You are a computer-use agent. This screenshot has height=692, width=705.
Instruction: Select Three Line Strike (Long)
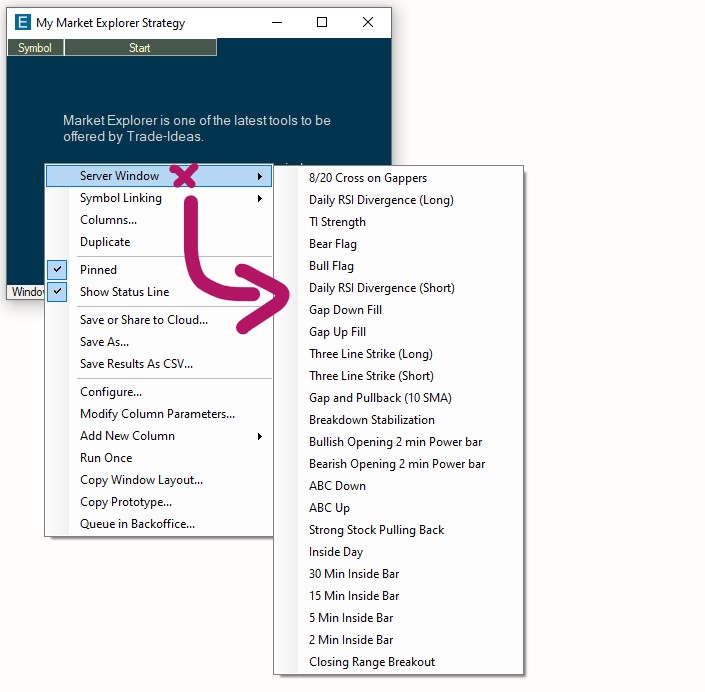pyautogui.click(x=370, y=354)
